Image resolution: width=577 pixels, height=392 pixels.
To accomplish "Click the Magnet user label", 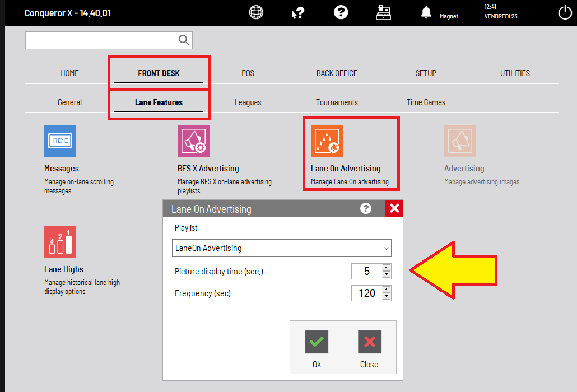I will click(449, 16).
